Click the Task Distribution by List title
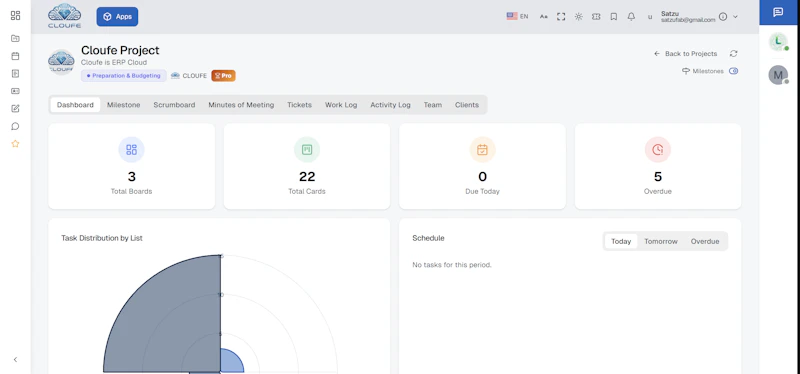The width and height of the screenshot is (800, 374). pos(102,238)
